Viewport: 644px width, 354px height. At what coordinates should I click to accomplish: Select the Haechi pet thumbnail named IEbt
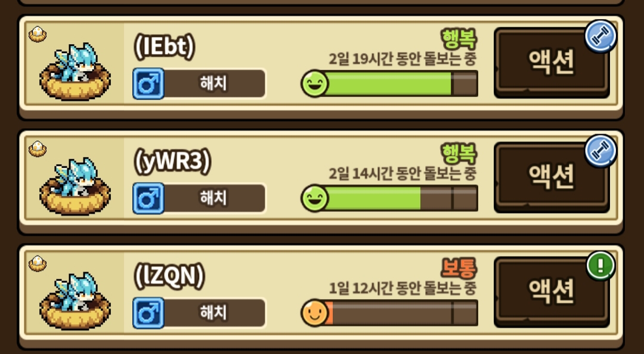[x=75, y=71]
